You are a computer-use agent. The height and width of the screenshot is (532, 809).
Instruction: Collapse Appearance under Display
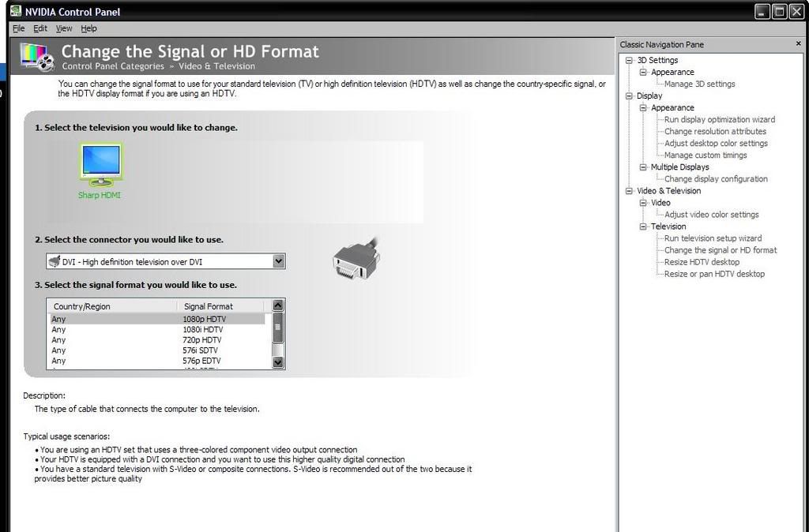pos(643,107)
